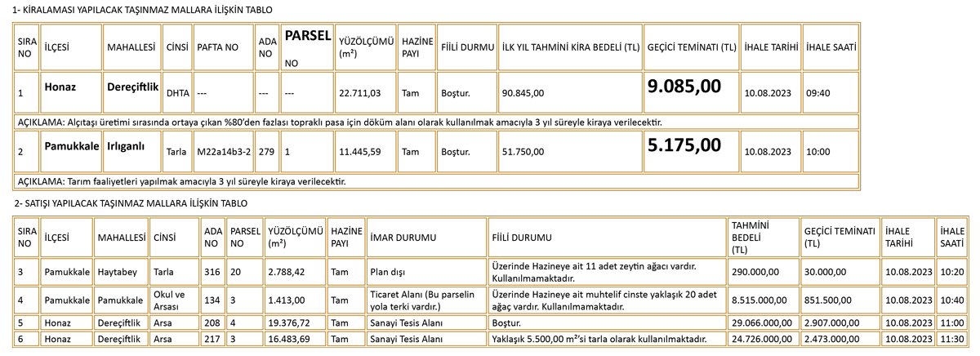
Task: Click the Okul ve Arsası type cell
Action: pyautogui.click(x=169, y=299)
